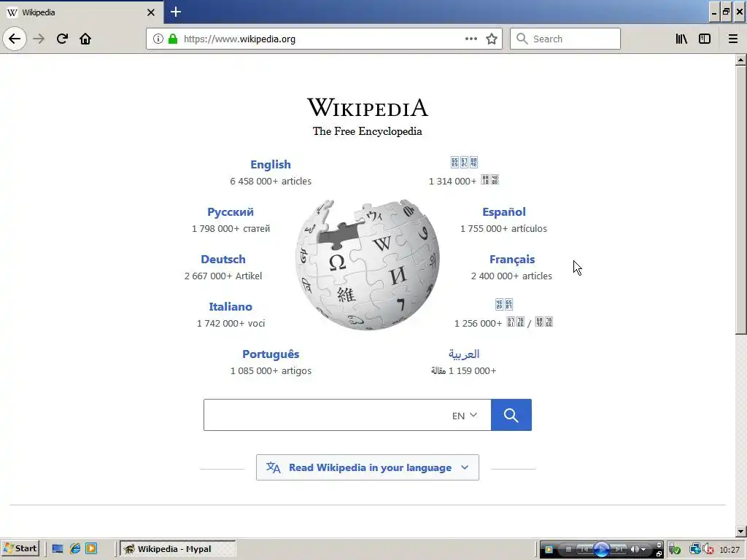Screen dimensions: 747x560
Task: Click the Show Desktop quick launch icon
Action: pyautogui.click(x=58, y=548)
